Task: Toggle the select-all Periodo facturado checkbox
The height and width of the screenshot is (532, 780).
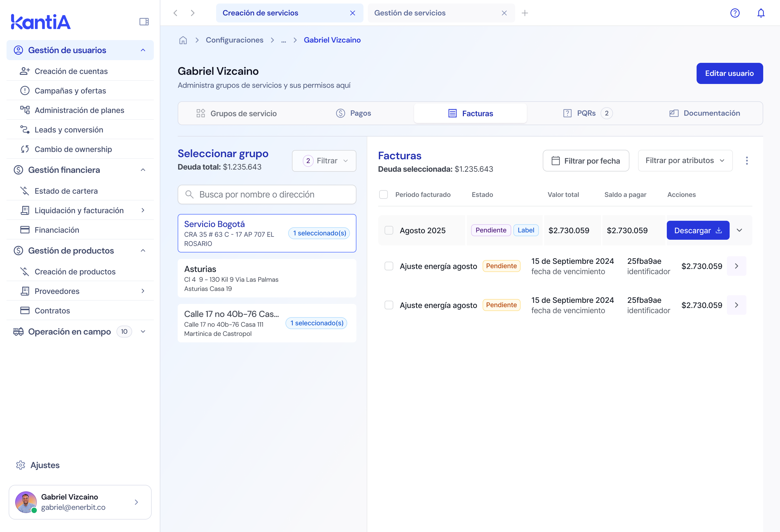Action: [383, 195]
